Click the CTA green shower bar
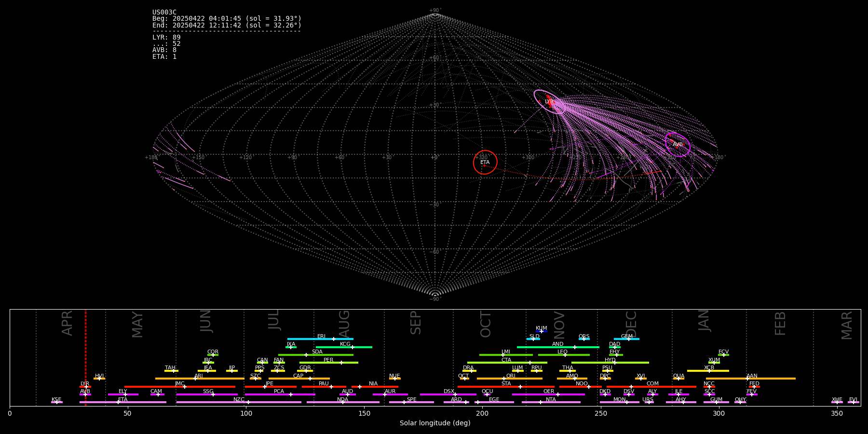Screen dimensions: 868x434 pyautogui.click(x=507, y=363)
